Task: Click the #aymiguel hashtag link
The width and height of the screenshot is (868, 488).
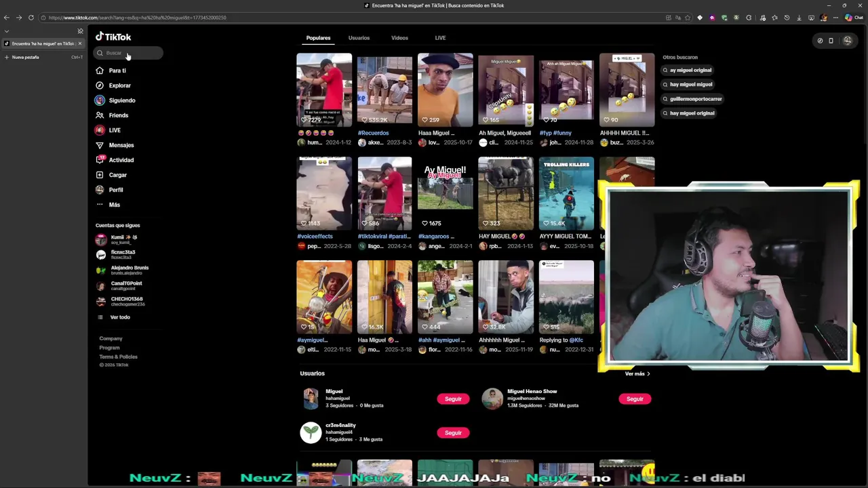Action: coord(312,340)
